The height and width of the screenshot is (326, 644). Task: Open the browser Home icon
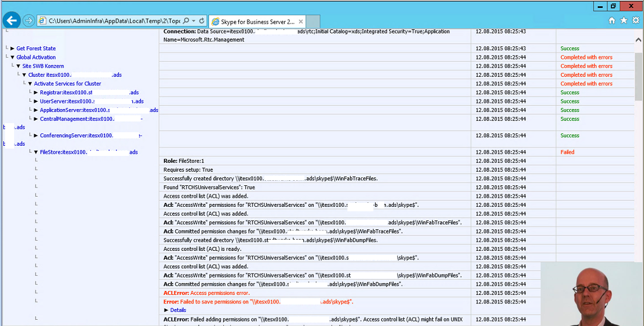pyautogui.click(x=612, y=20)
